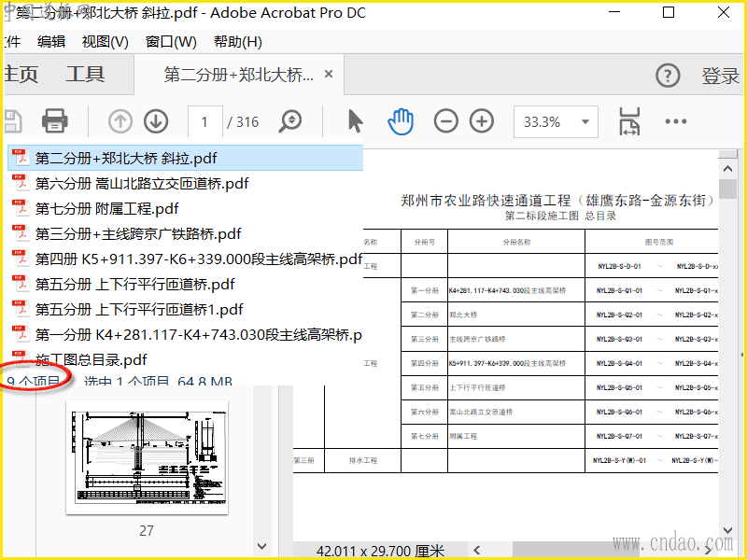Click the 登录 sign-in button
Screen dimensions: 747x560
[x=720, y=77]
